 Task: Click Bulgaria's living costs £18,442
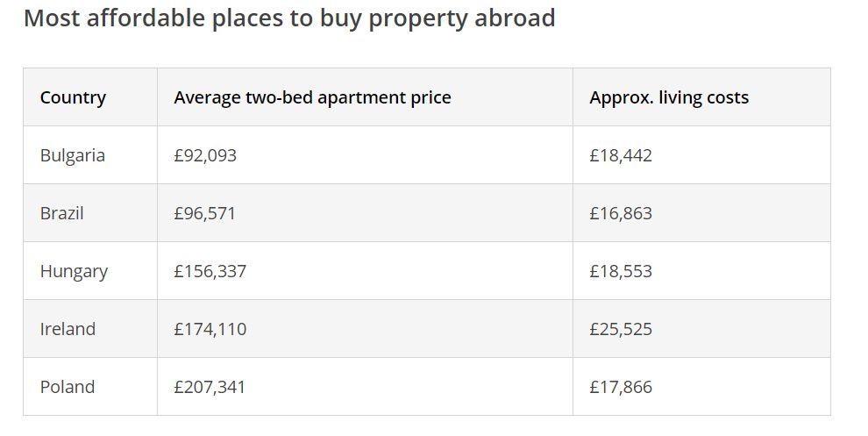point(621,155)
